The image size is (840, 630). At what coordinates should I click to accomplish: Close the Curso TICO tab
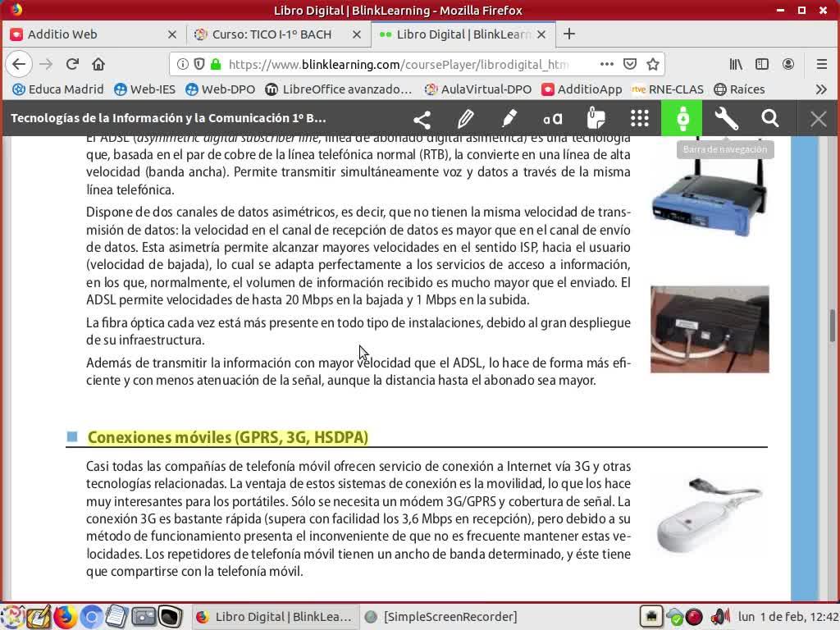pos(357,34)
